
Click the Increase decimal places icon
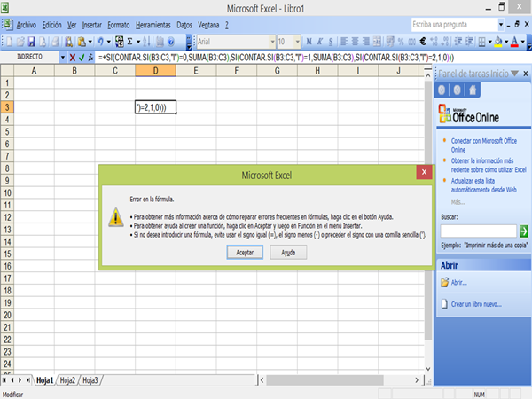tap(434, 42)
